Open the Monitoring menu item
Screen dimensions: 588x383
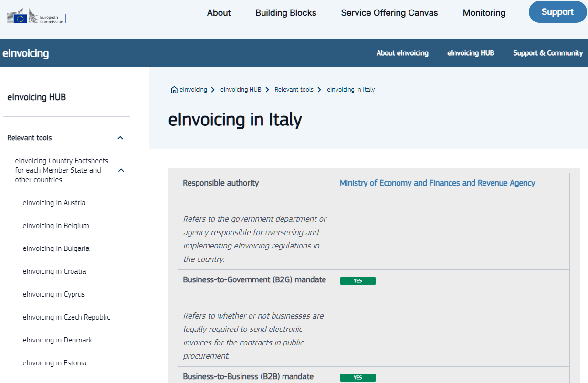[484, 13]
